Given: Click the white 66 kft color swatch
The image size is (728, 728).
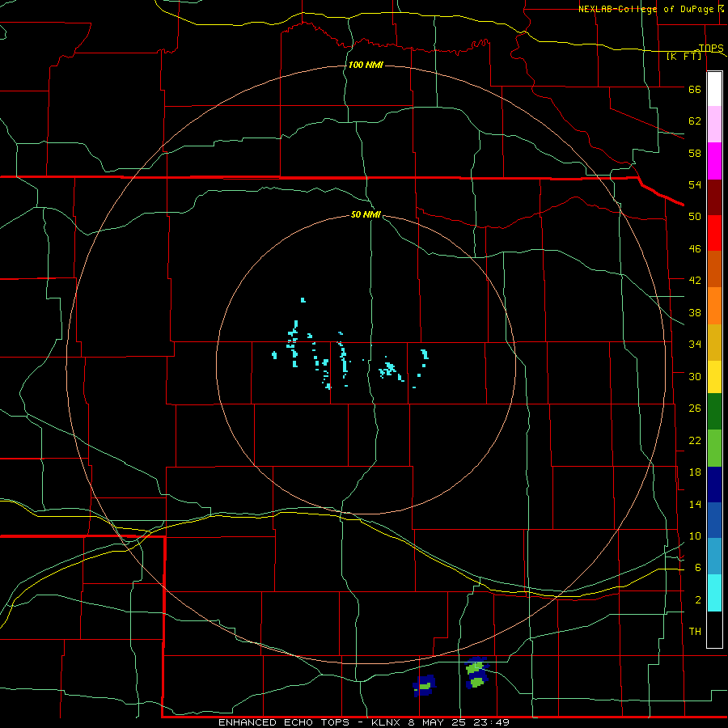Looking at the screenshot, I should (714, 89).
